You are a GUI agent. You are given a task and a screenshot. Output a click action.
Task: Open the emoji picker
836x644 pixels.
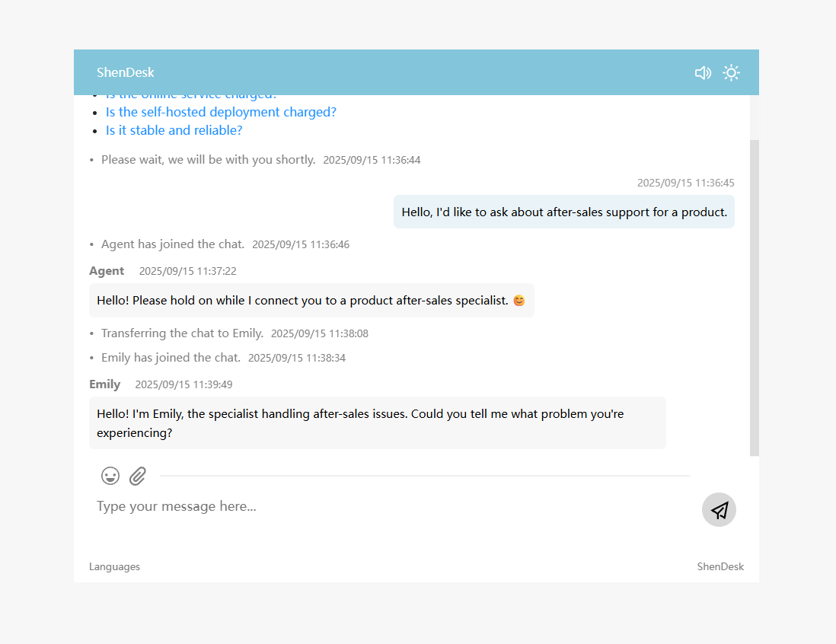[110, 476]
